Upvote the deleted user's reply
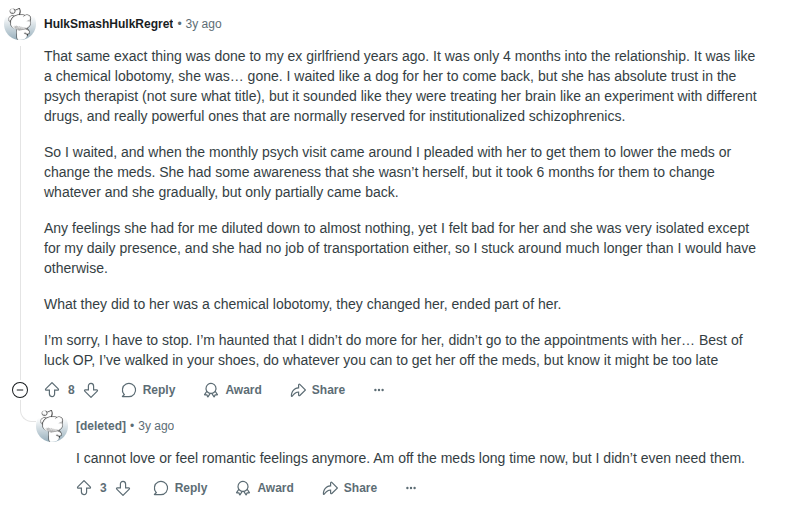 pos(84,488)
